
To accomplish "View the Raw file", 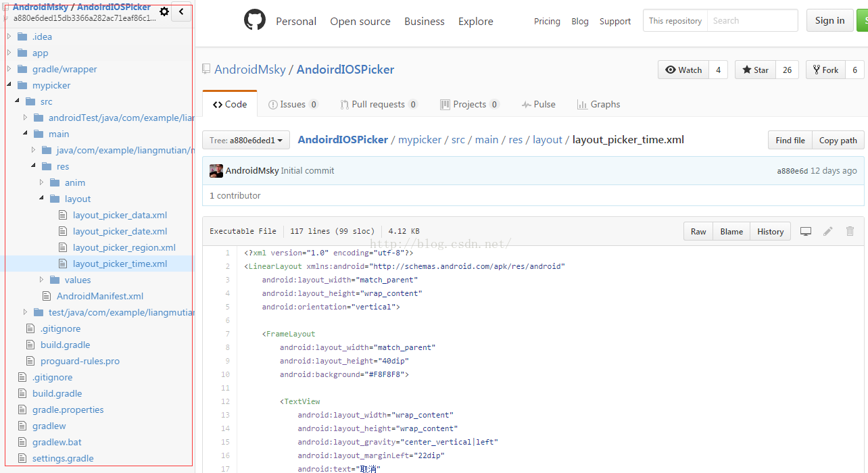I will 698,231.
